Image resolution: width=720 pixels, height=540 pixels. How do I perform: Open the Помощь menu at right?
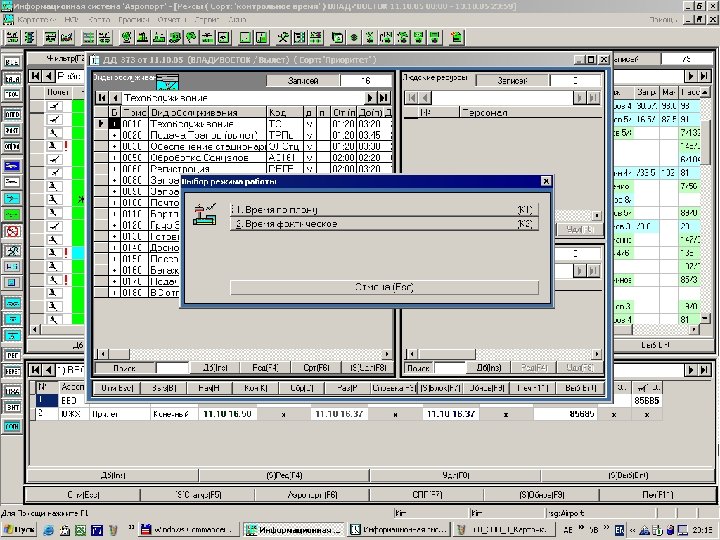tap(663, 20)
